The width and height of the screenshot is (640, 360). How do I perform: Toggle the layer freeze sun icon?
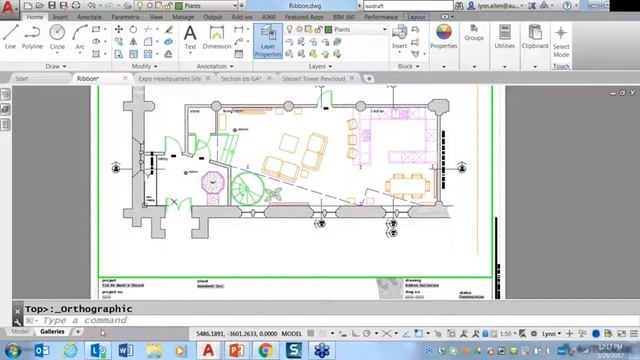pos(299,29)
